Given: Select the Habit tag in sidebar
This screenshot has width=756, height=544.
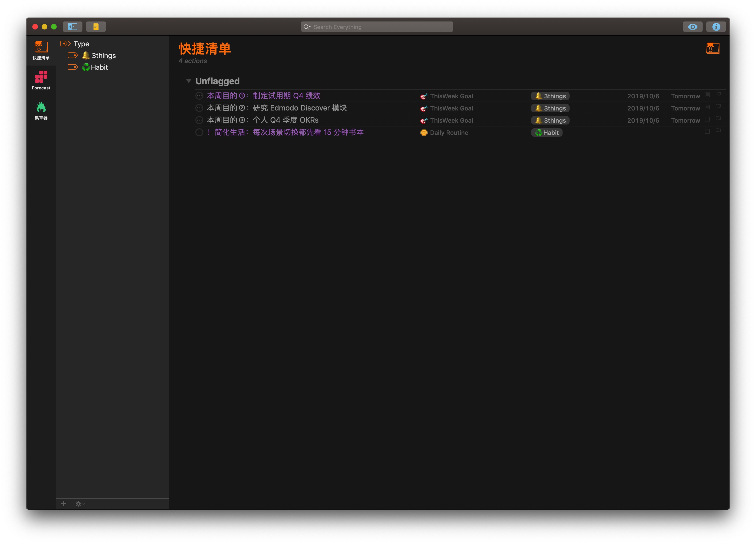Looking at the screenshot, I should [x=99, y=67].
